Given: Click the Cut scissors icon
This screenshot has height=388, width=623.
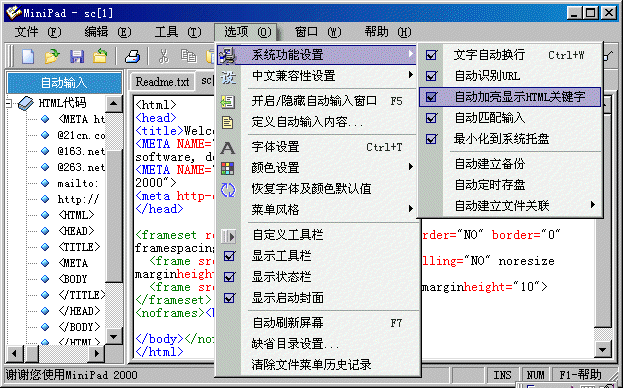Looking at the screenshot, I should tap(163, 56).
